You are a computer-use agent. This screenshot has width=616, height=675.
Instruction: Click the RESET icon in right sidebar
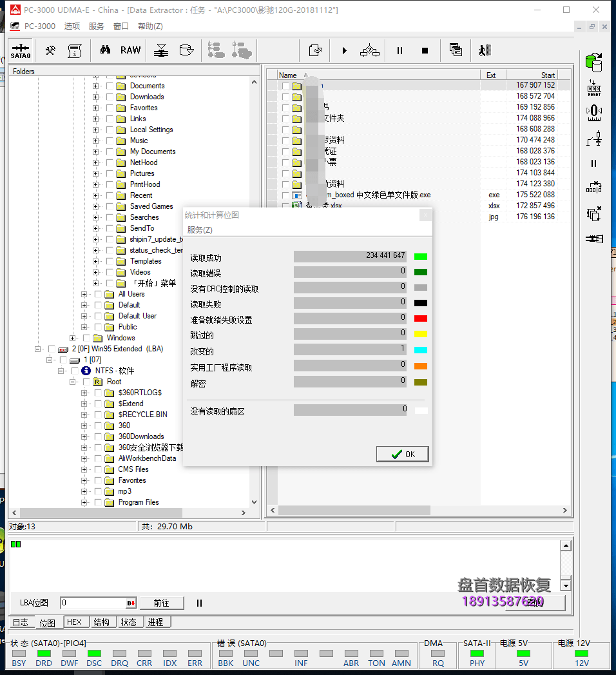coord(594,88)
